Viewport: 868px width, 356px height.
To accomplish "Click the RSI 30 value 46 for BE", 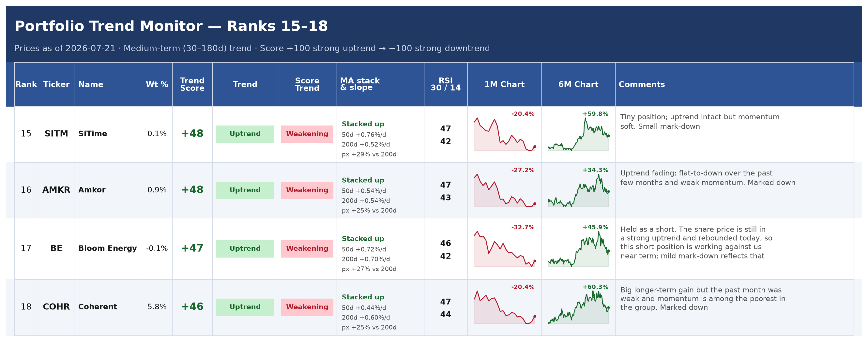I will 446,243.
